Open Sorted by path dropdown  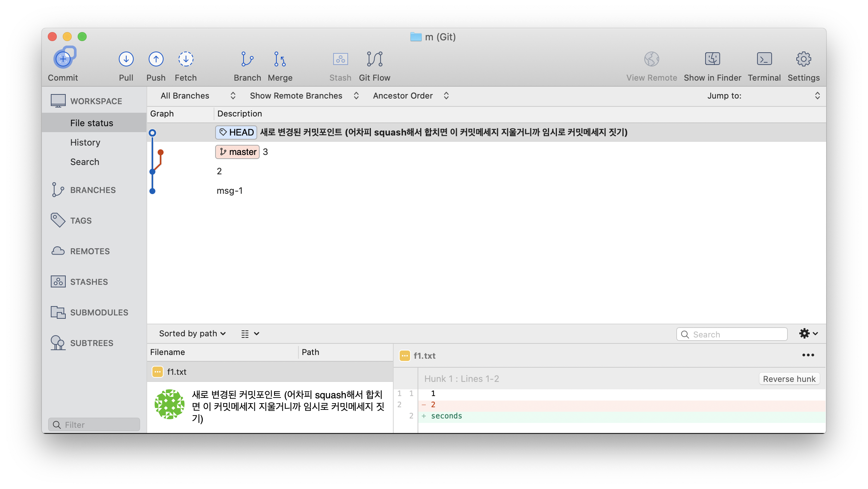(192, 334)
